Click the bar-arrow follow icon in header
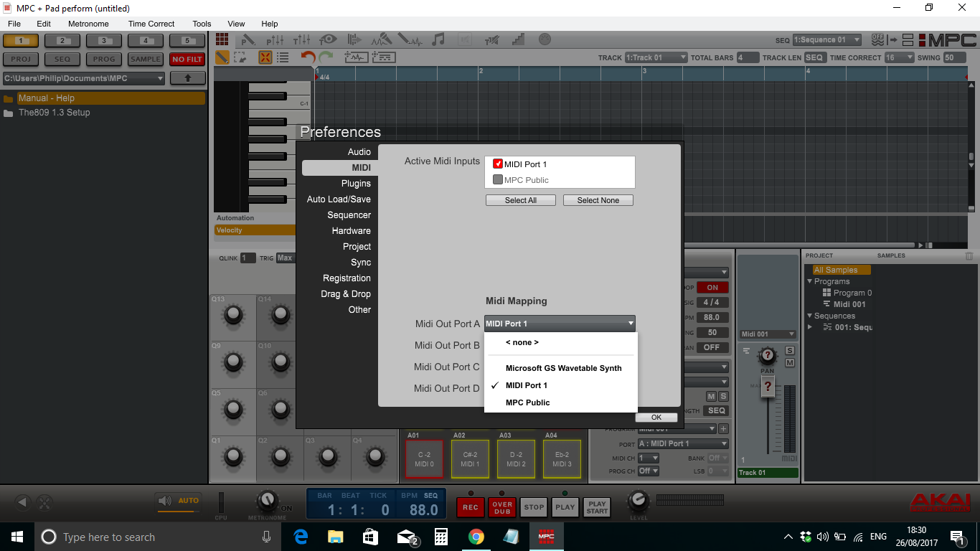This screenshot has width=980, height=551. click(x=893, y=39)
